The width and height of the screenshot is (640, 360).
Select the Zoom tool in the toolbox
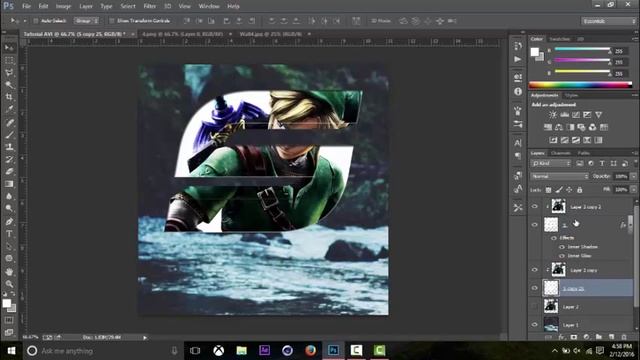tap(9, 284)
